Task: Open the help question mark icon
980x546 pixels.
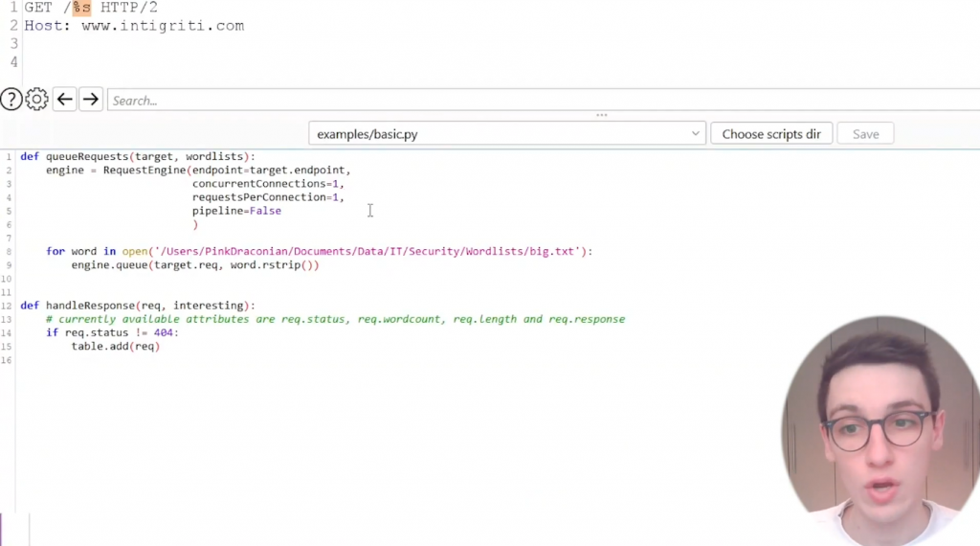Action: (11, 100)
